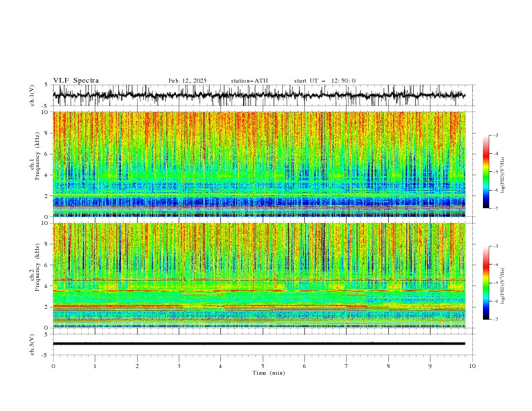Click the "6" tick on ch.1 frequency axis
The height and width of the screenshot is (411, 532).
coord(46,154)
